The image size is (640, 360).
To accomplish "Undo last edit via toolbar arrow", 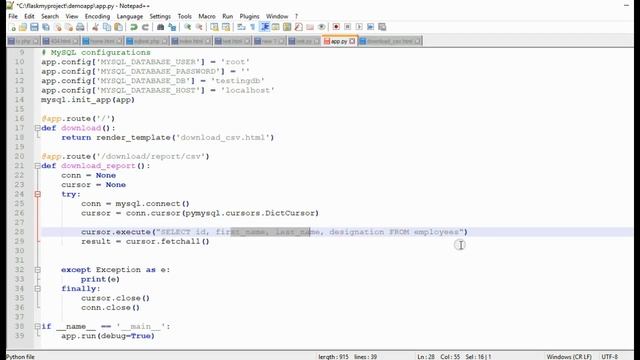I will point(133,27).
